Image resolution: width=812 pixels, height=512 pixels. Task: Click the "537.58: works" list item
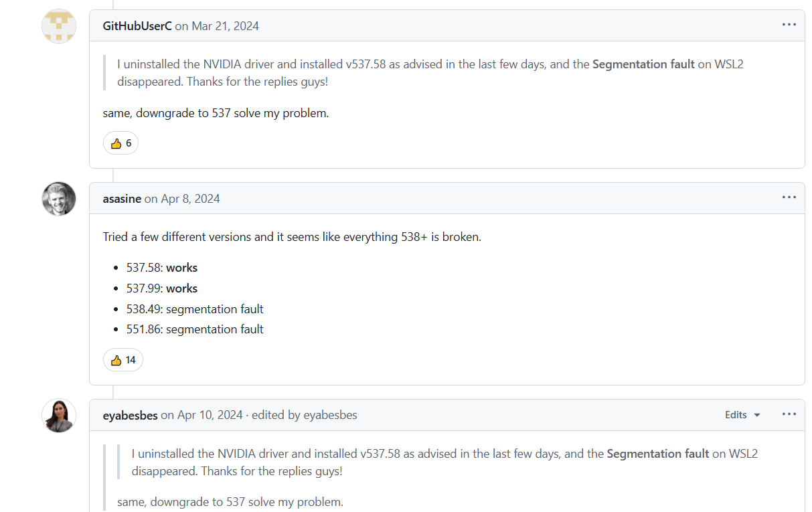[162, 268]
